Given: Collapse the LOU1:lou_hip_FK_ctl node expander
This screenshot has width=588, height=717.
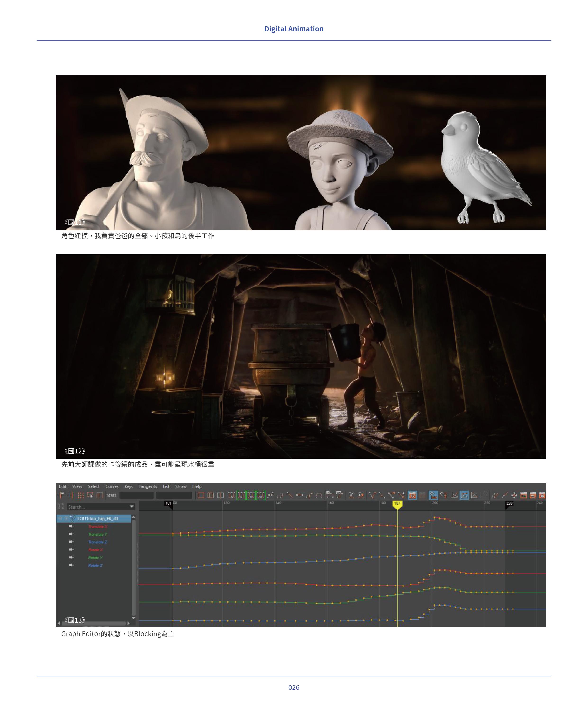Looking at the screenshot, I should tap(60, 518).
